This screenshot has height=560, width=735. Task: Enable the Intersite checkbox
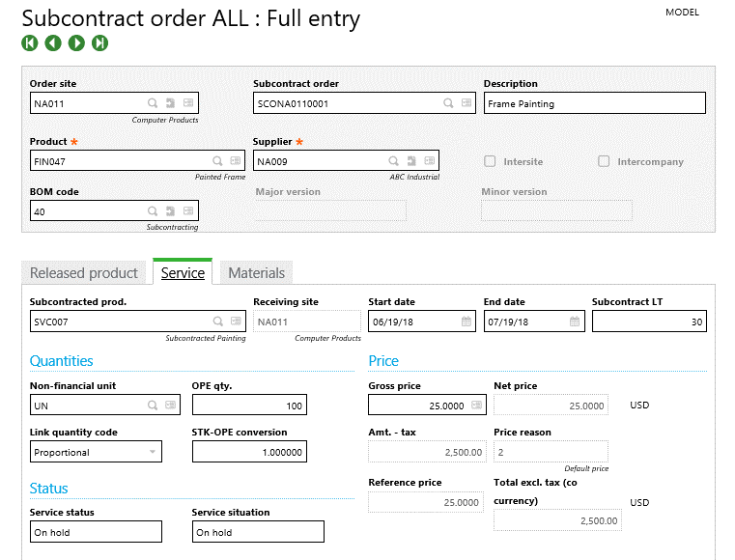[x=491, y=161]
